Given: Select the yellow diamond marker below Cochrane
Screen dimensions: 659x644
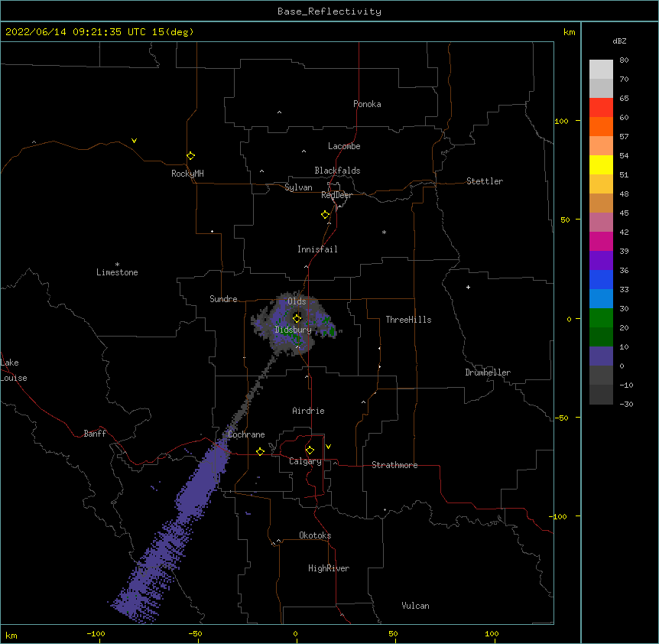Looking at the screenshot, I should pyautogui.click(x=260, y=451).
